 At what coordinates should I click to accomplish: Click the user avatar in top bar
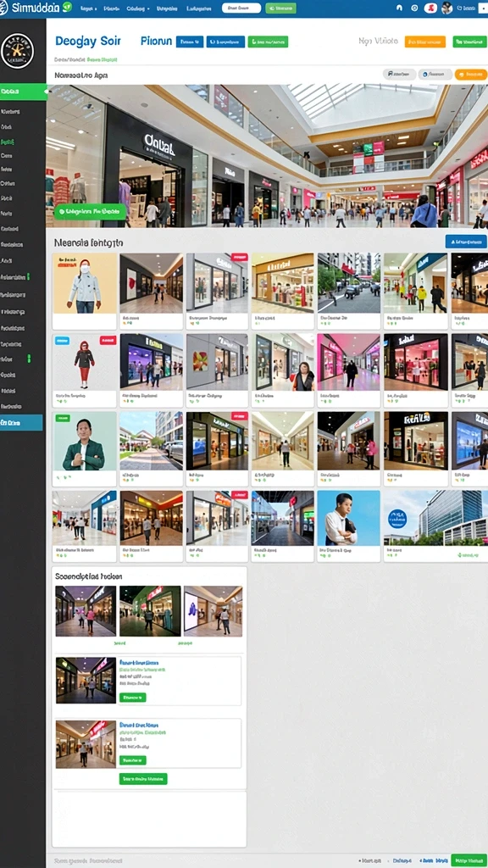point(447,8)
